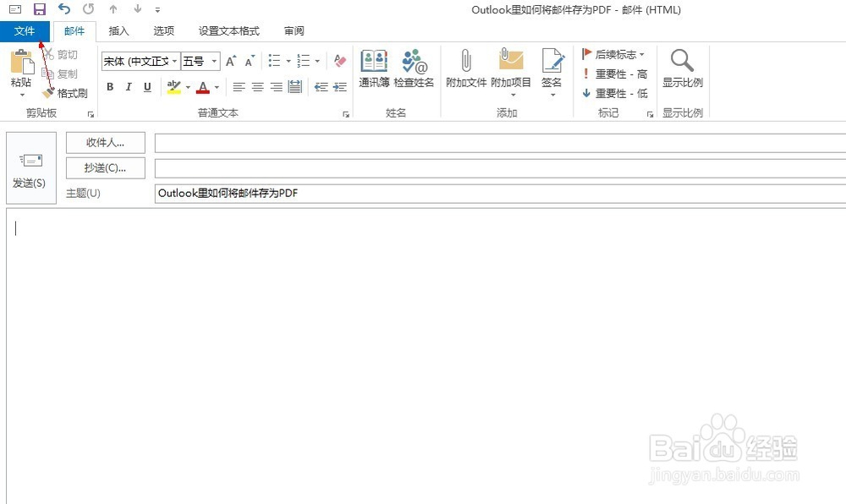The image size is (846, 504).
Task: Decrease font size with small A icon
Action: pyautogui.click(x=250, y=62)
